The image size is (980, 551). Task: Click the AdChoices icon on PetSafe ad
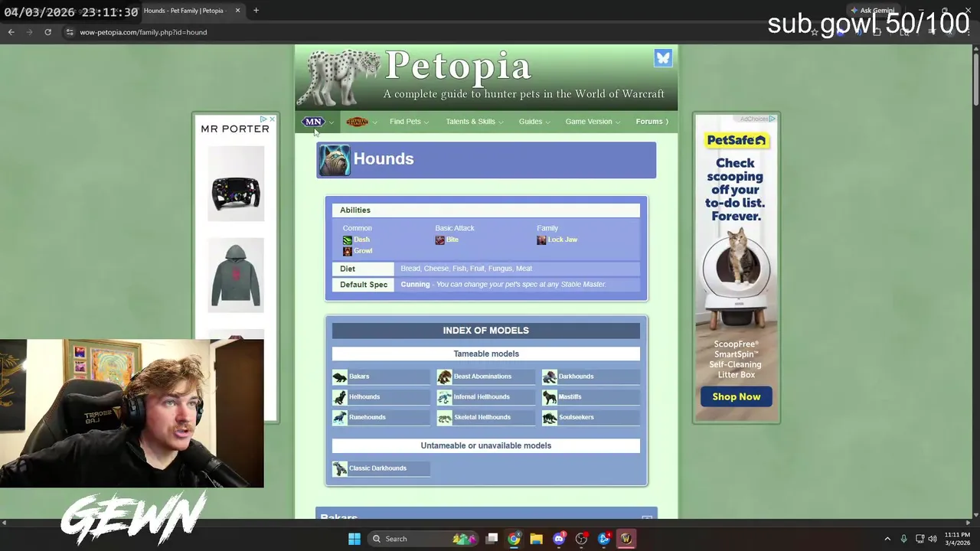(772, 119)
